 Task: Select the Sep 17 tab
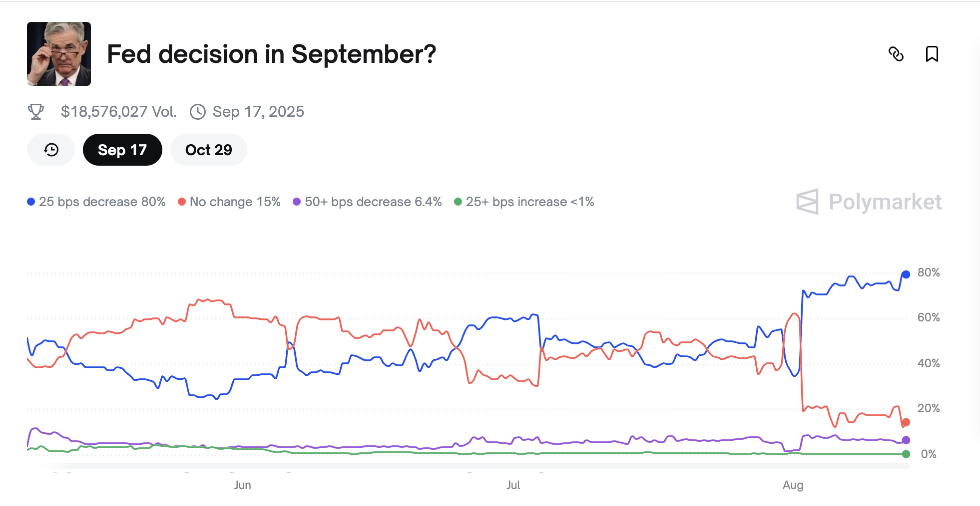122,150
